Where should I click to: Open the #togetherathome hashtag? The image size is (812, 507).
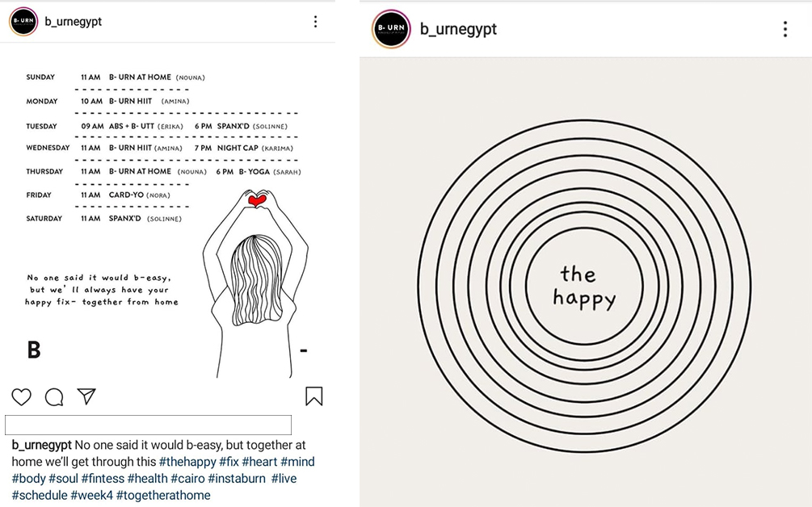pos(163,495)
